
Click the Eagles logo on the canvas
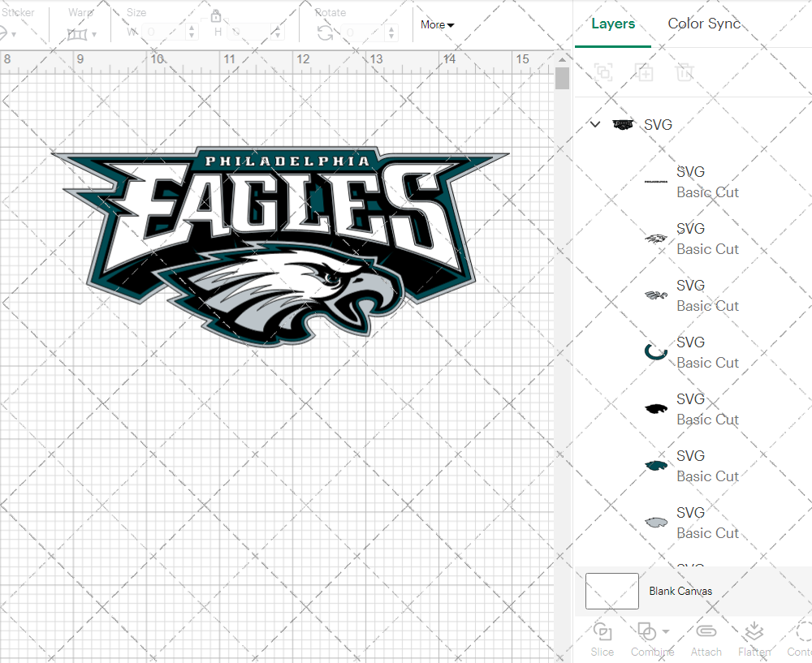(280, 243)
